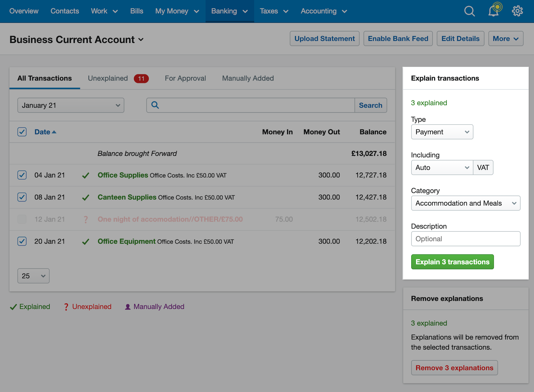Open the search magnifier in top navigation
The height and width of the screenshot is (392, 534).
(469, 11)
